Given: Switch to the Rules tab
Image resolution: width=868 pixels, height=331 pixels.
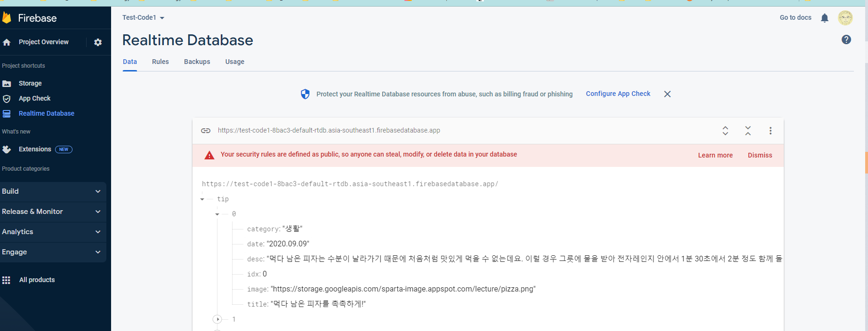Looking at the screenshot, I should tap(161, 62).
